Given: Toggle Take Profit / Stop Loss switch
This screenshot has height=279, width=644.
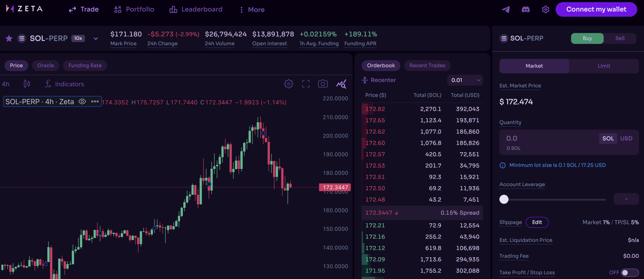Looking at the screenshot, I should (x=630, y=273).
